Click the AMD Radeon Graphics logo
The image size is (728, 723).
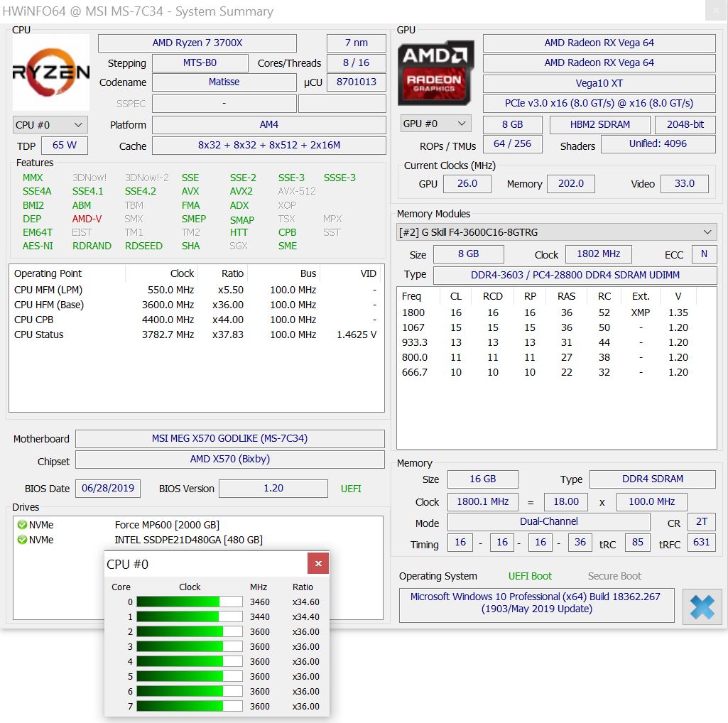click(x=435, y=73)
